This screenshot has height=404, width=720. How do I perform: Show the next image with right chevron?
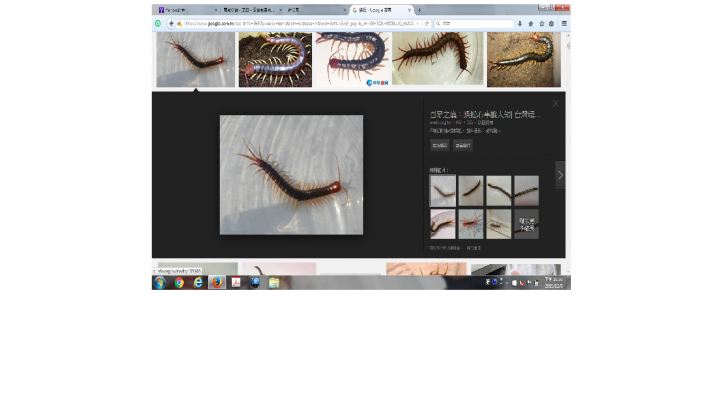560,175
